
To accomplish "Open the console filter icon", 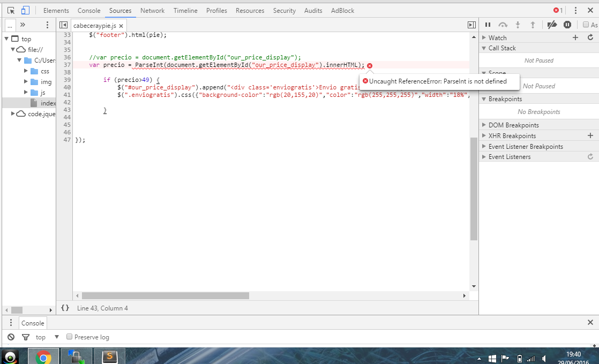I will (x=25, y=337).
